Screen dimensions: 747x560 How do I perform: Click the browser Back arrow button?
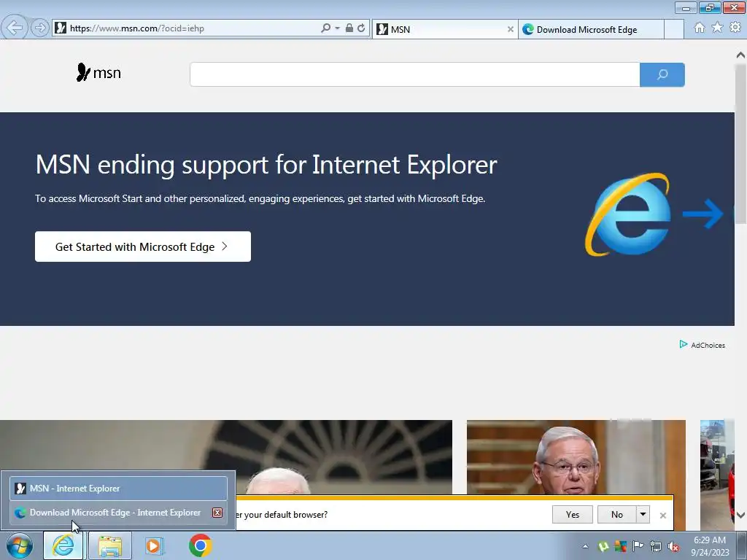tap(15, 28)
